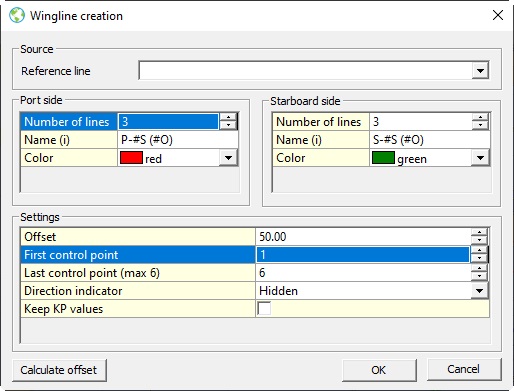Expand the Port side Color dropdown
The image size is (514, 391).
coord(228,158)
